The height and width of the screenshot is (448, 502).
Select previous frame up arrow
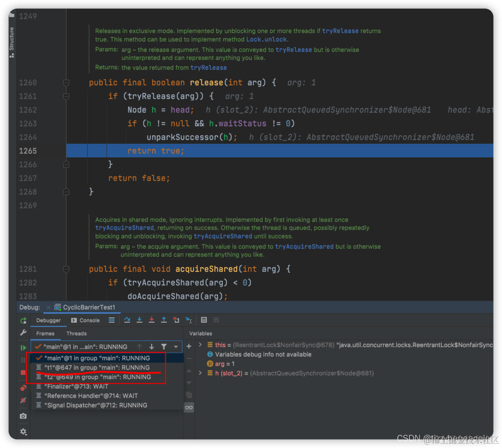coord(139,347)
